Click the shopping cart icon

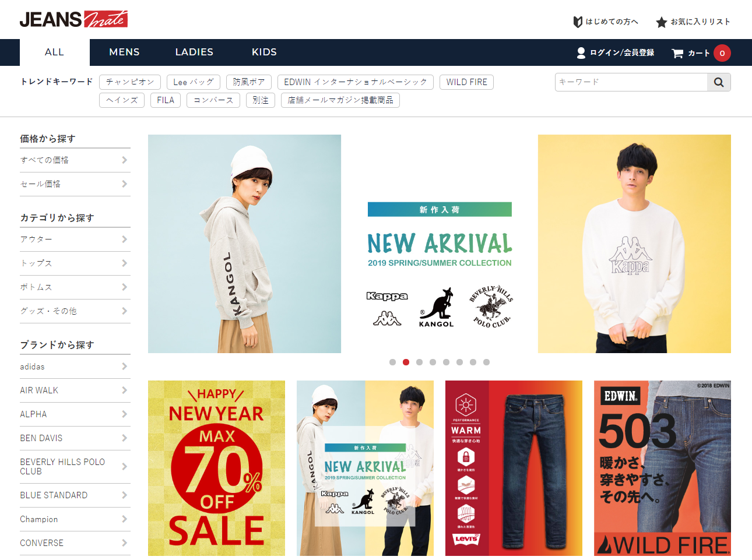click(x=677, y=53)
